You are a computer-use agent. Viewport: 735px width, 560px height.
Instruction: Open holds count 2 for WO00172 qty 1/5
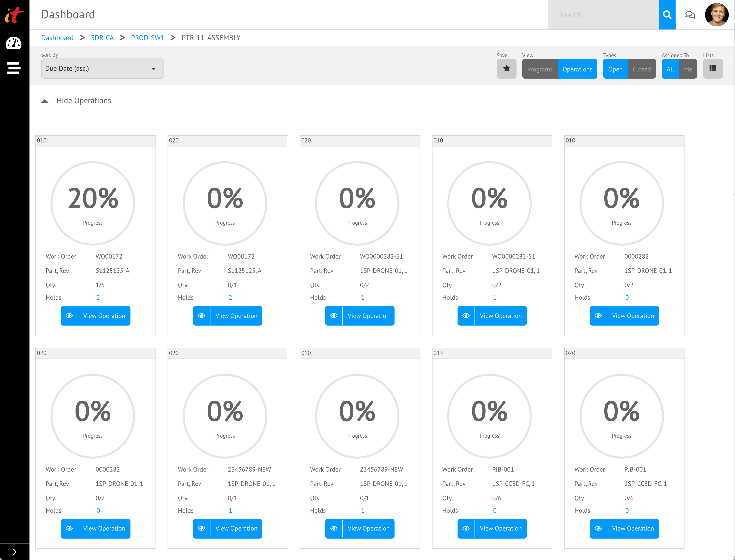(x=98, y=297)
